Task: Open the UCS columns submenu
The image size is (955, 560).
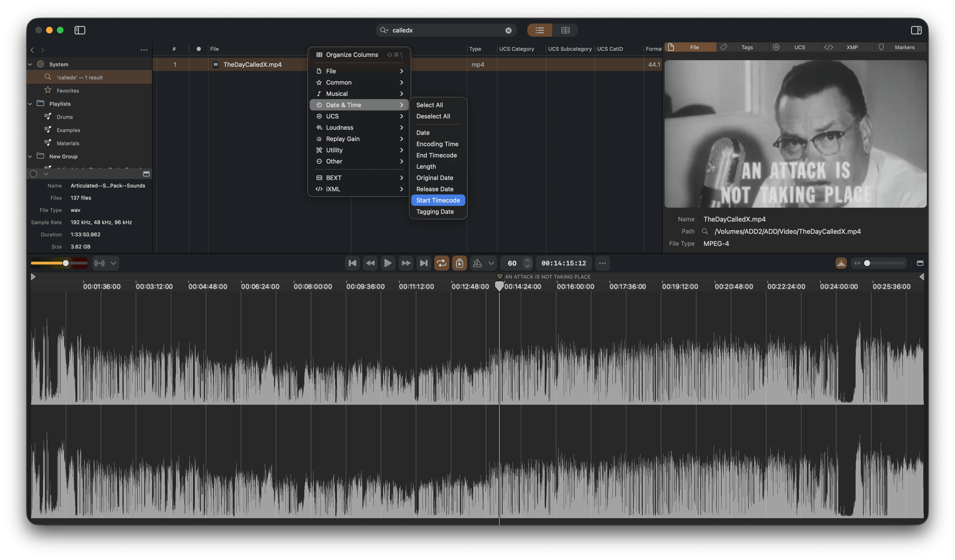Action: (359, 116)
